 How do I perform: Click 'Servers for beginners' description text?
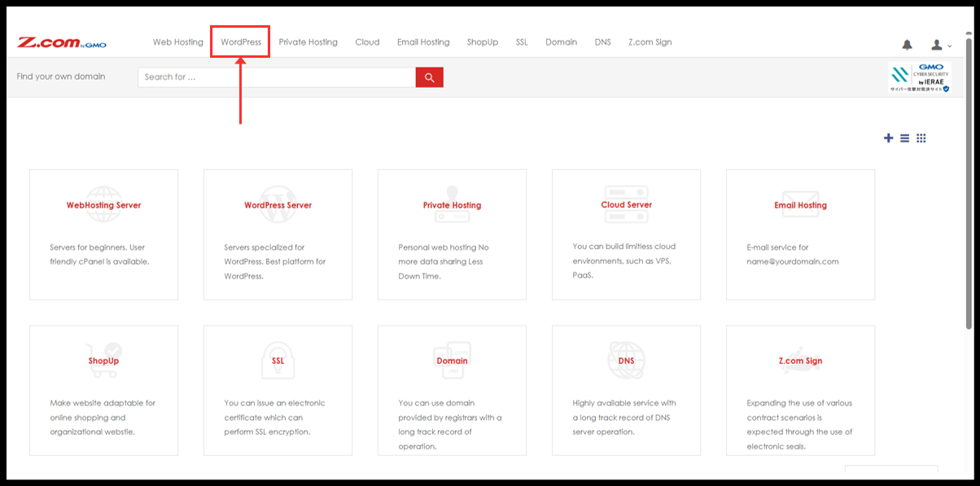(x=99, y=255)
